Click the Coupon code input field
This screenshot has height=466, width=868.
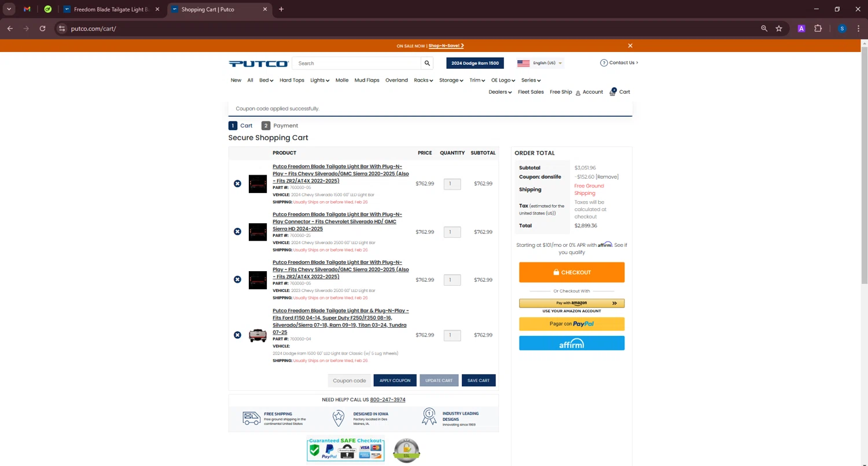(350, 380)
